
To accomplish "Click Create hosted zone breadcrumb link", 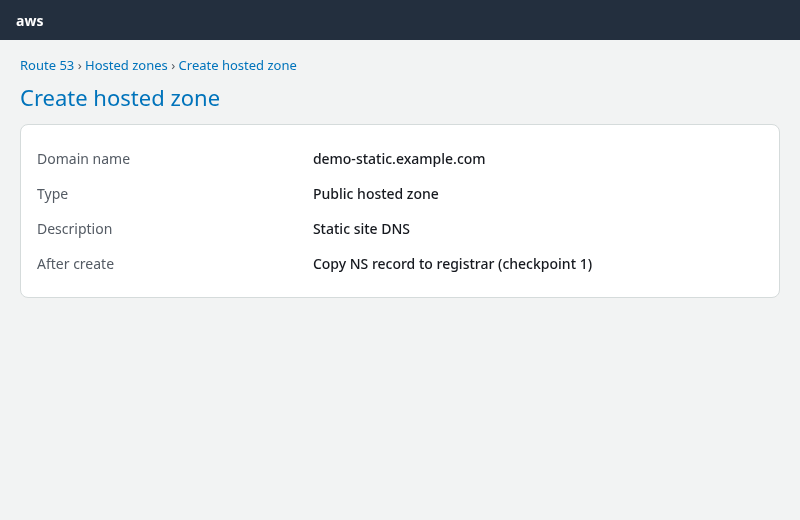I will point(237,65).
